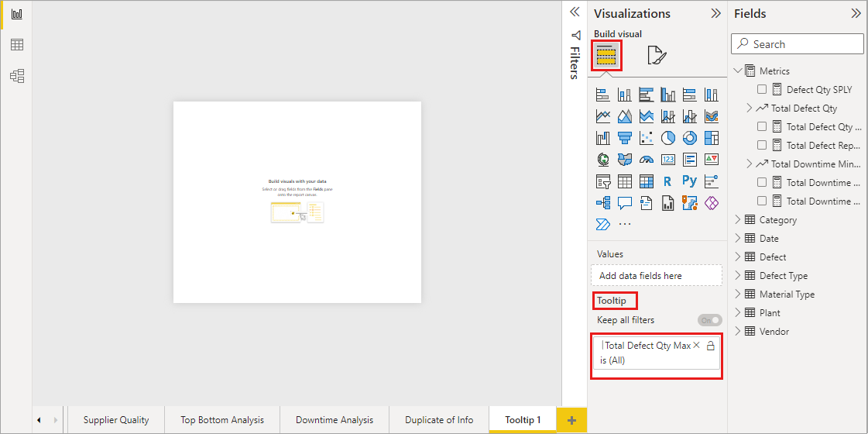Insert a table visual

[x=624, y=181]
